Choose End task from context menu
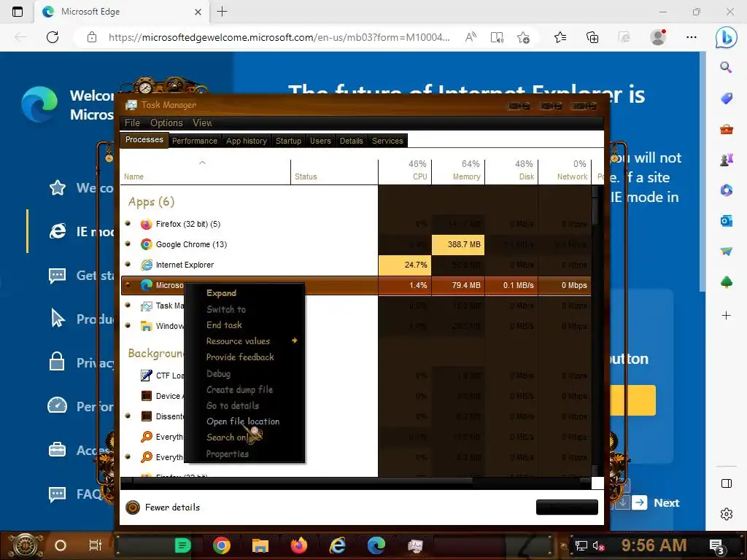747x560 pixels. click(224, 324)
